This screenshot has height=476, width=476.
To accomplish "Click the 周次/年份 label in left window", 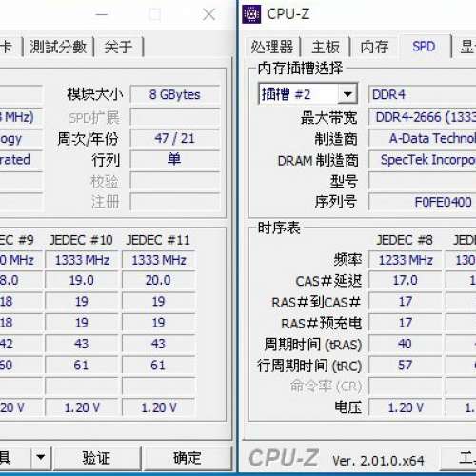I will coord(88,139).
